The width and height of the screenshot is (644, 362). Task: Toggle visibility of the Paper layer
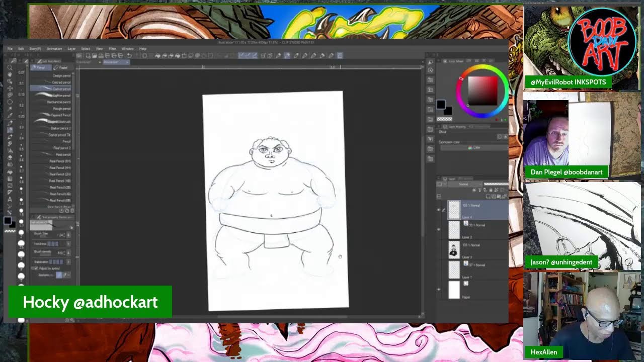[439, 290]
